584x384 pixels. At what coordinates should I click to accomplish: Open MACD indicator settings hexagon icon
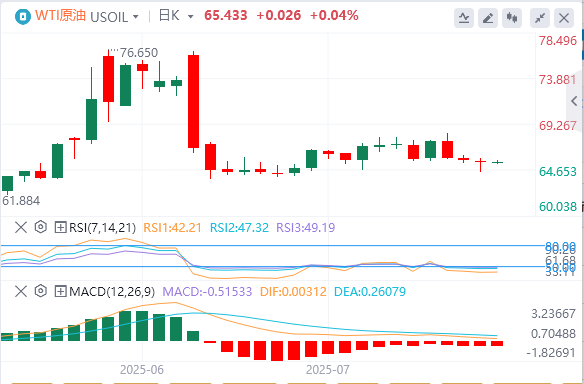pyautogui.click(x=41, y=291)
